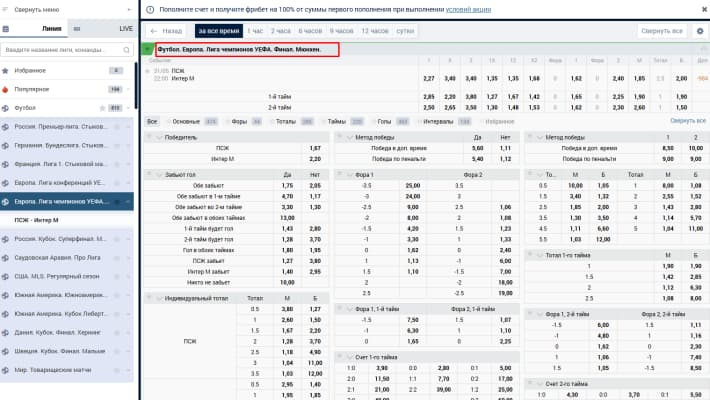This screenshot has width=710, height=400.
Task: Click the Свернуть все link above markets
Action: tap(688, 120)
